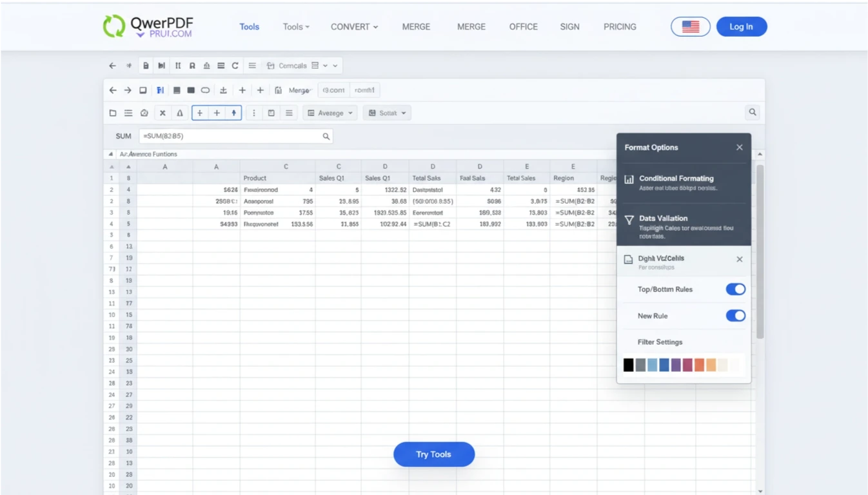Pick the black color swatch

tap(628, 365)
